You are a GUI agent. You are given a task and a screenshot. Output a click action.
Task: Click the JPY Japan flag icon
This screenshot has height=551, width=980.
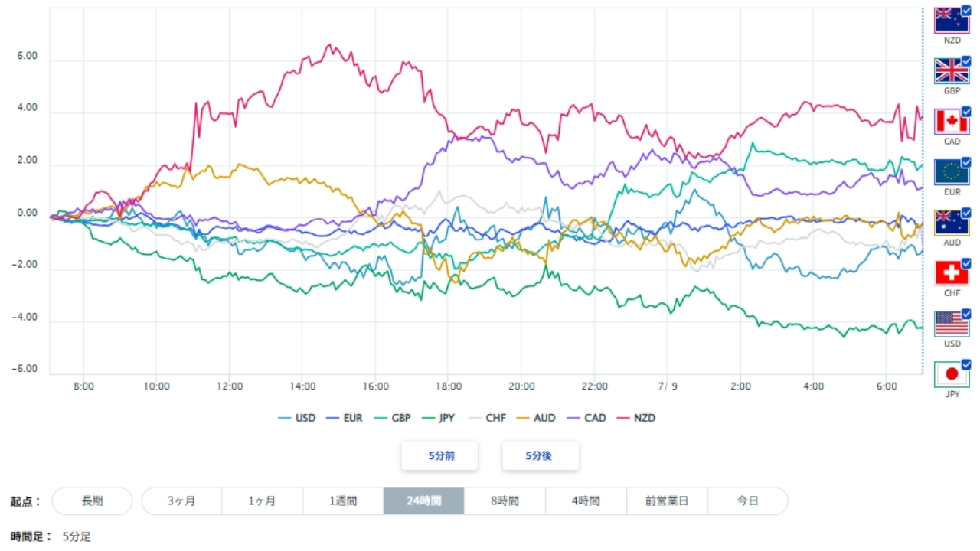952,374
